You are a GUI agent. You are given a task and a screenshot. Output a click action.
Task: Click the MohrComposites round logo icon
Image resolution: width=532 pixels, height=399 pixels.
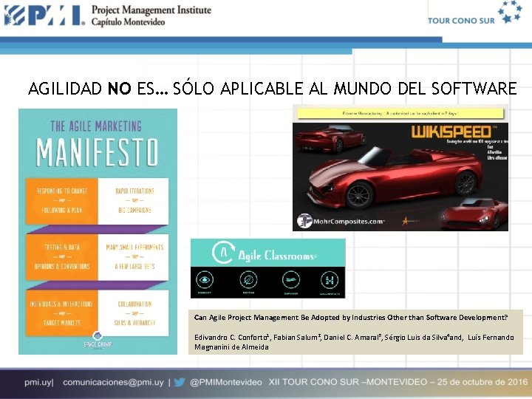point(304,221)
